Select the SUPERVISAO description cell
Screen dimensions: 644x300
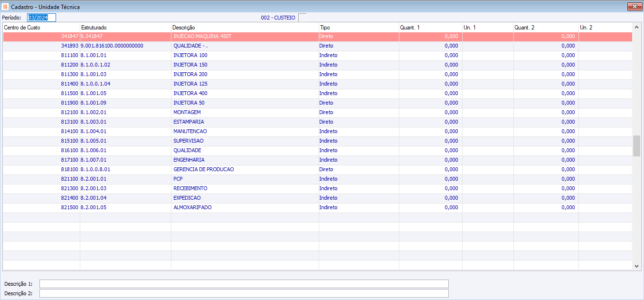coord(245,141)
